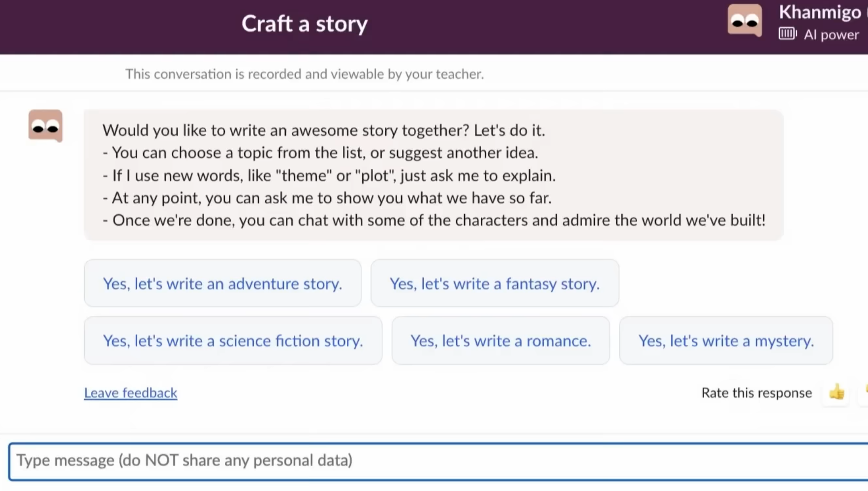Click the "Rate this response" label
Viewport: 868px width, 491px height.
tap(756, 393)
